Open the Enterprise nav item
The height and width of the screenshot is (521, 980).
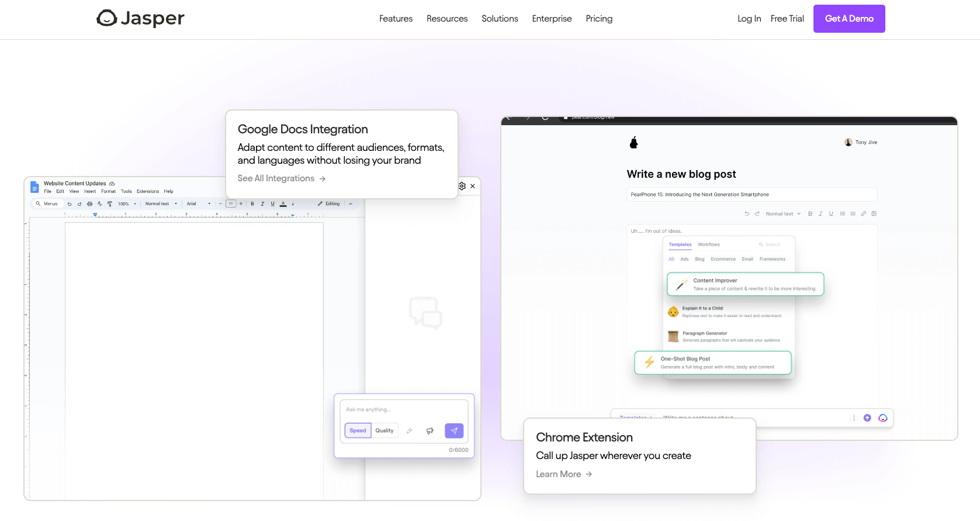552,19
